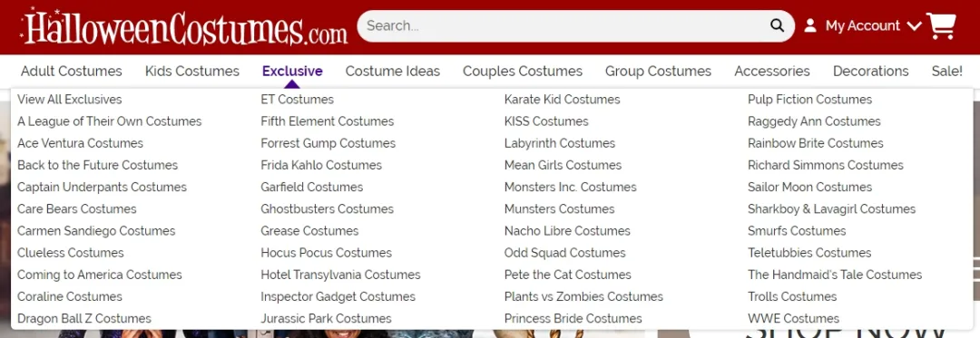Select Sharkboy & Lavagirl Costumes
980x338 pixels.
[x=831, y=208]
